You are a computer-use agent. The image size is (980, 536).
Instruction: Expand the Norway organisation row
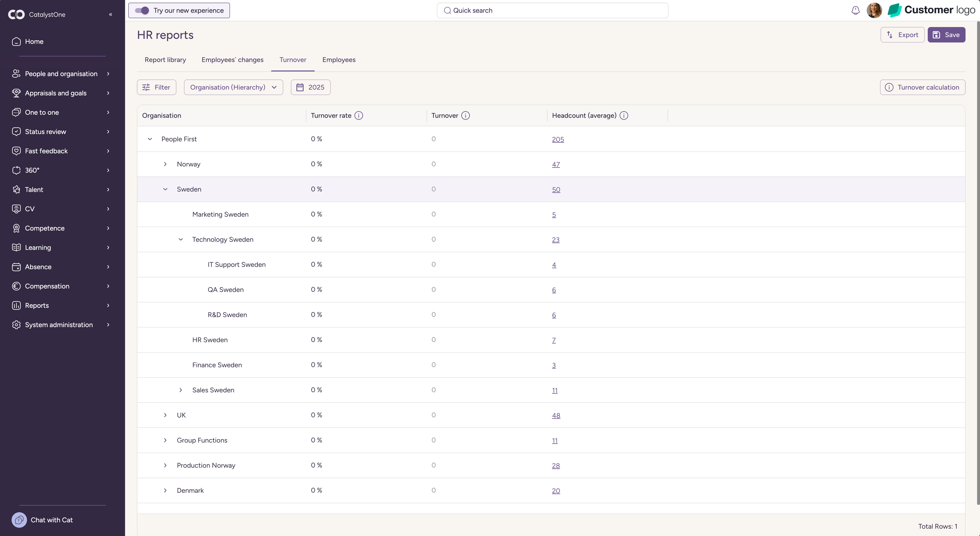[x=165, y=164]
